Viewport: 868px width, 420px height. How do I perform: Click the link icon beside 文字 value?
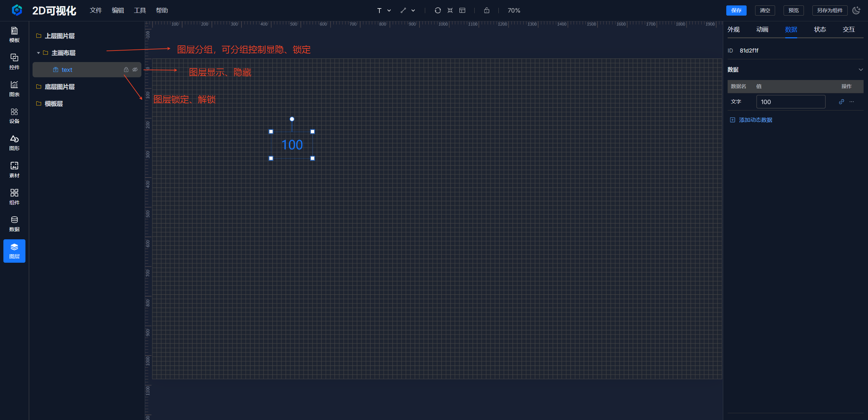click(841, 102)
